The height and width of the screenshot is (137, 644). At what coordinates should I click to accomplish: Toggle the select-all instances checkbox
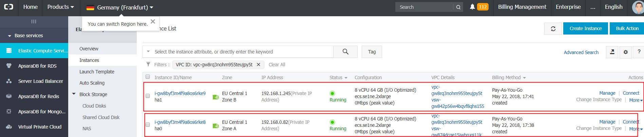tap(148, 77)
